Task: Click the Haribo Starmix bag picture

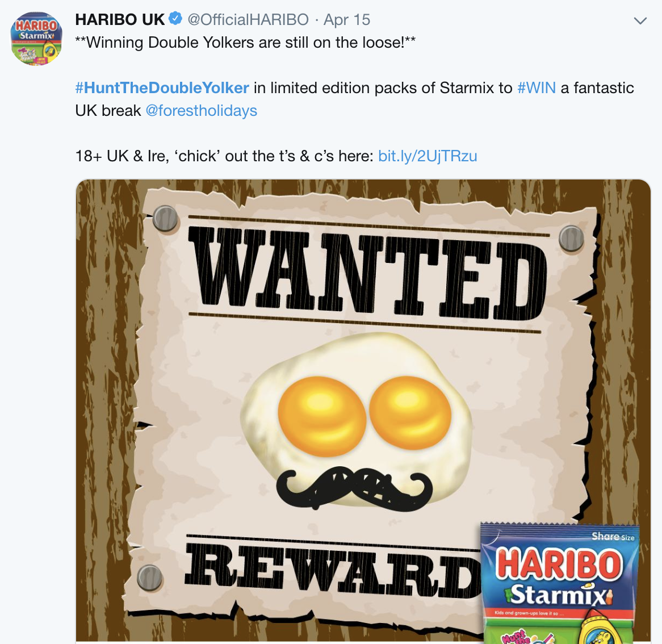Action: tap(560, 583)
